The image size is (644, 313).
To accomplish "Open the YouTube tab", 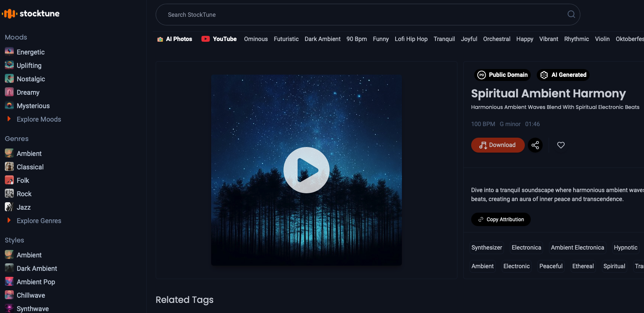I will click(219, 39).
